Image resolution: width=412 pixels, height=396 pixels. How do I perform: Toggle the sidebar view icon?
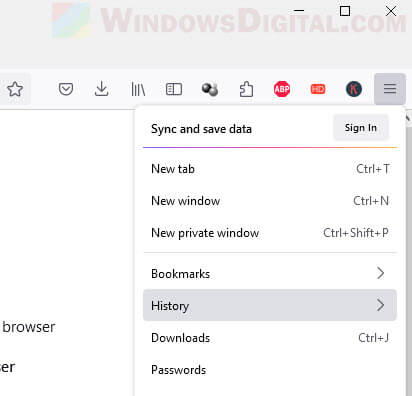174,89
